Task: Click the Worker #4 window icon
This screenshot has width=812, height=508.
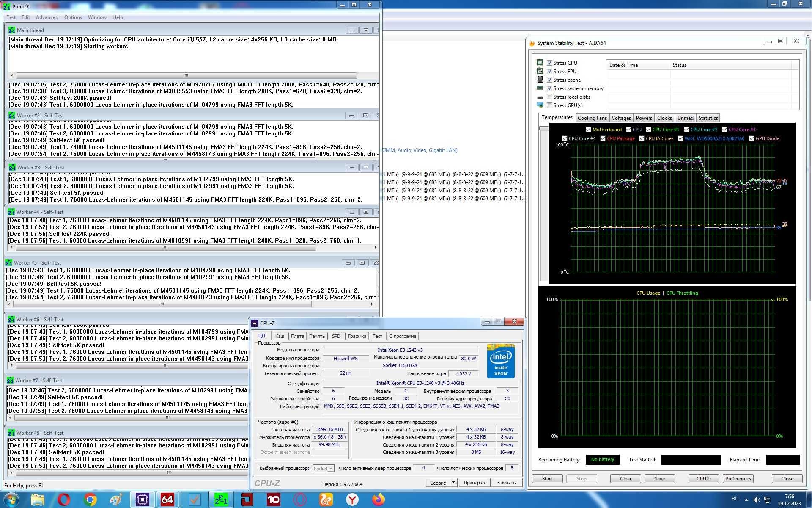Action: click(x=11, y=212)
